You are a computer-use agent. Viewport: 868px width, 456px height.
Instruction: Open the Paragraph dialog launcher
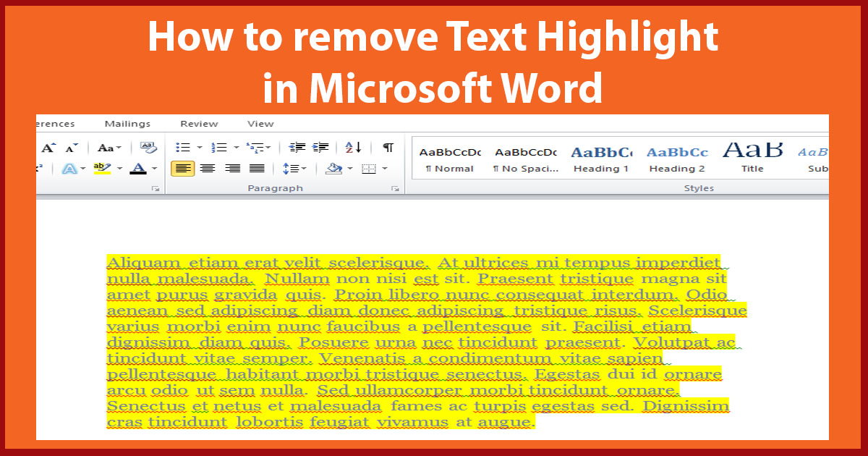coord(395,187)
